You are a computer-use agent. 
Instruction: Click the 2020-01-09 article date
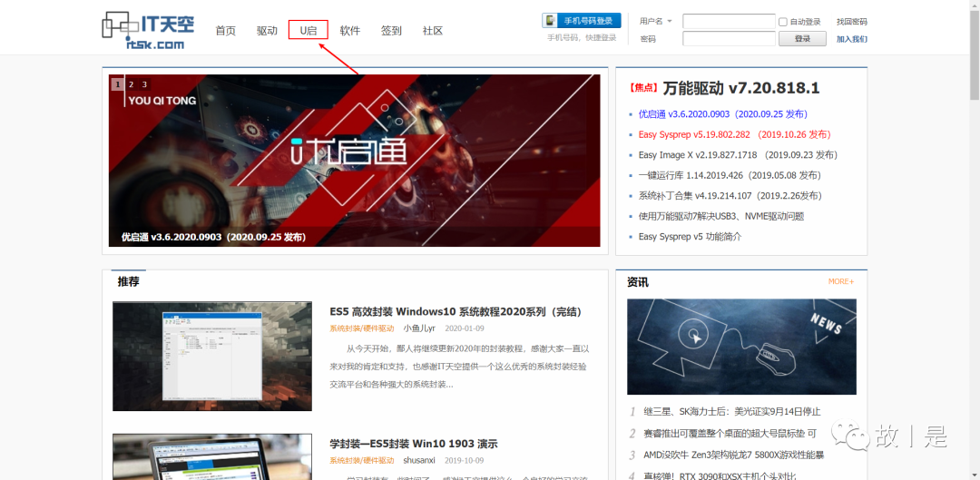[465, 328]
